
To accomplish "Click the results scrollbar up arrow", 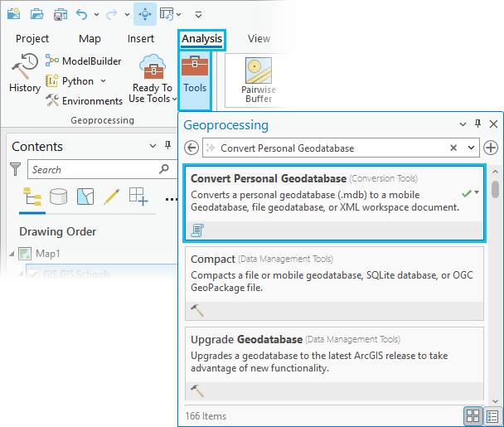I will (496, 172).
